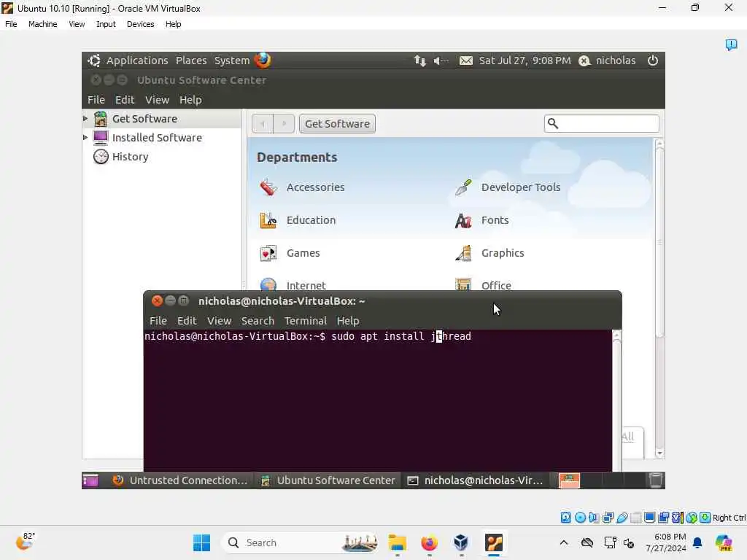
Task: Click the forward navigation arrow button
Action: (x=284, y=124)
